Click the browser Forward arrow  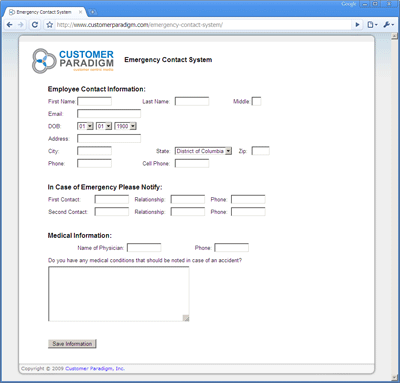tap(21, 25)
